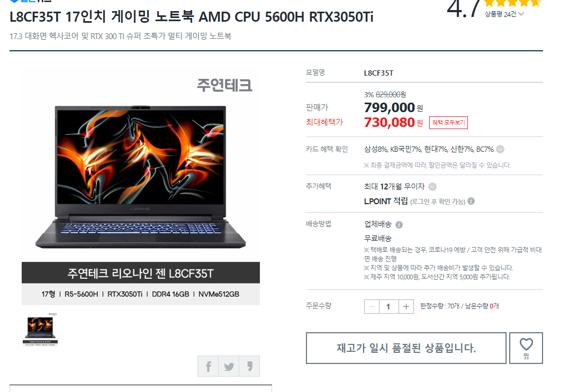Click 혜택 모두보기 button
The width and height of the screenshot is (569, 392).
pos(448,123)
